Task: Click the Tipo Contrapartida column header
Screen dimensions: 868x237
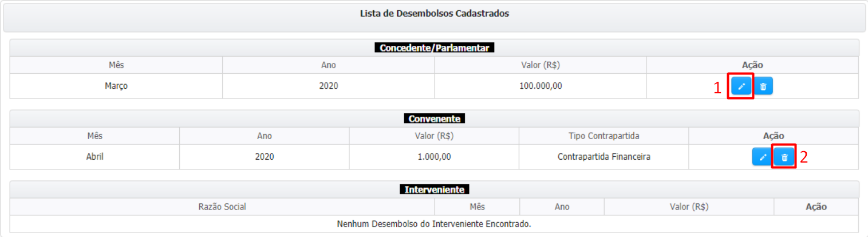Action: click(x=603, y=136)
